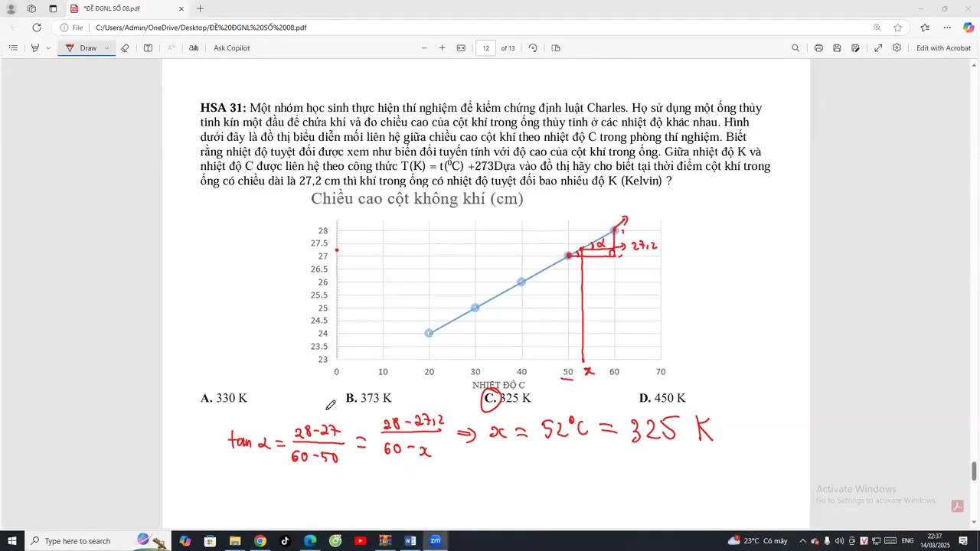Open the tab actions menu
Screen dimensions: 980x551
click(x=53, y=8)
